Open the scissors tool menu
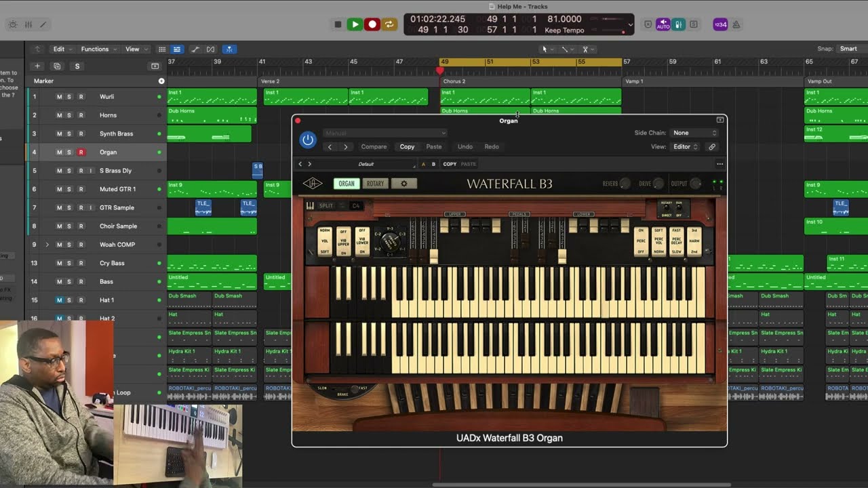868x488 pixels. (x=587, y=49)
